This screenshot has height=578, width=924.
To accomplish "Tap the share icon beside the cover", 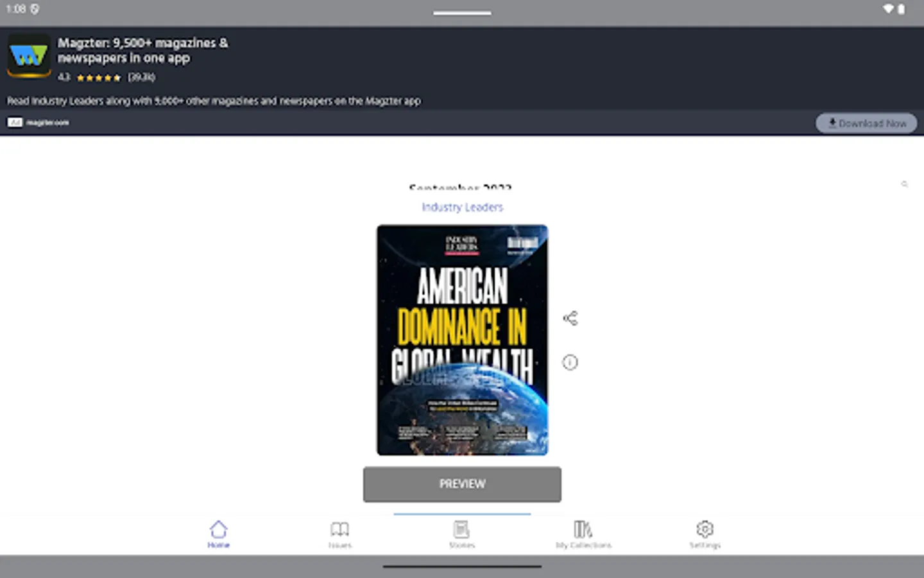I will 570,318.
